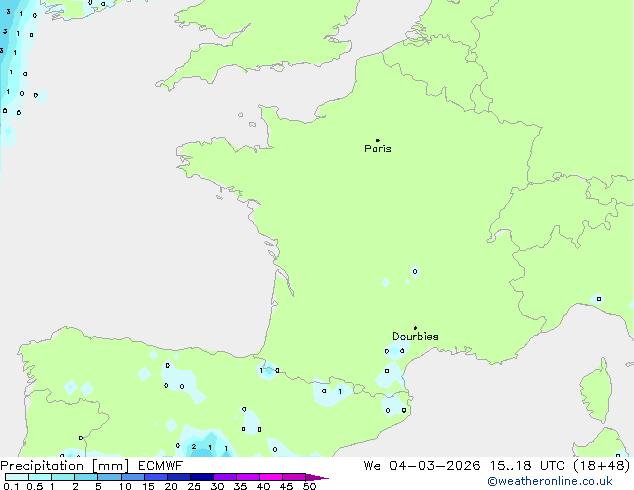634x490 pixels.
Task: Pick the 2–5 mm light blue legend swatch
Action: coord(86,477)
